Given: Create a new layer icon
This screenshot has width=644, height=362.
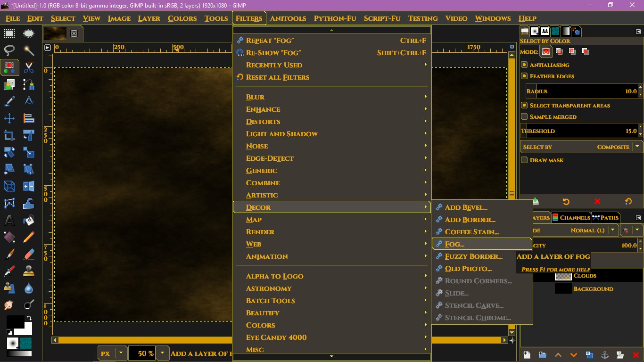Looking at the screenshot, I should [x=527, y=355].
